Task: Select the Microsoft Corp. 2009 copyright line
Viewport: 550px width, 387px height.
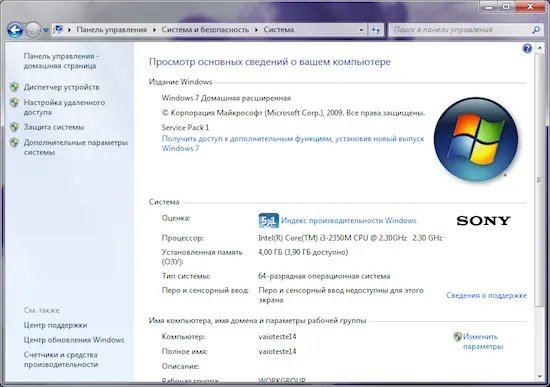Action: coord(293,113)
